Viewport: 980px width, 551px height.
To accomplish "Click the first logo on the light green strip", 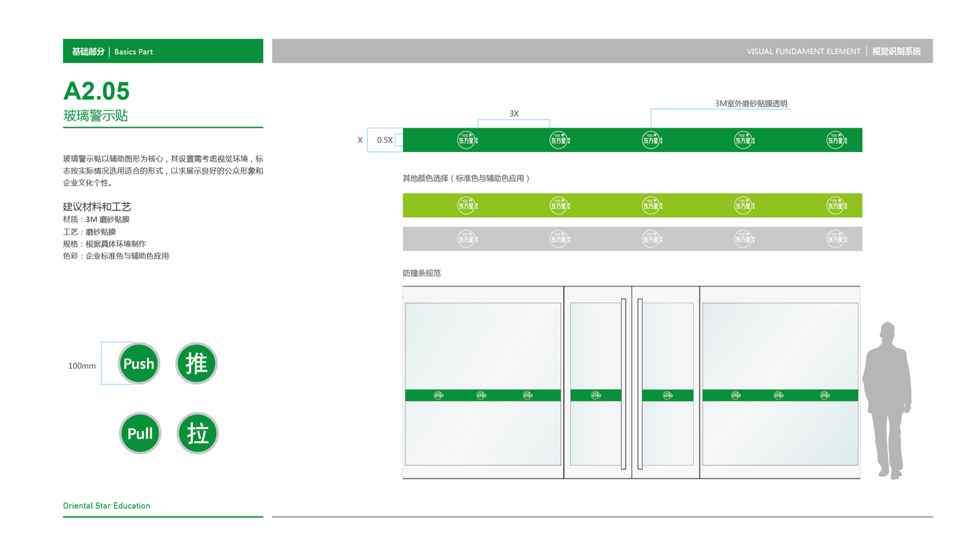I will pyautogui.click(x=468, y=205).
